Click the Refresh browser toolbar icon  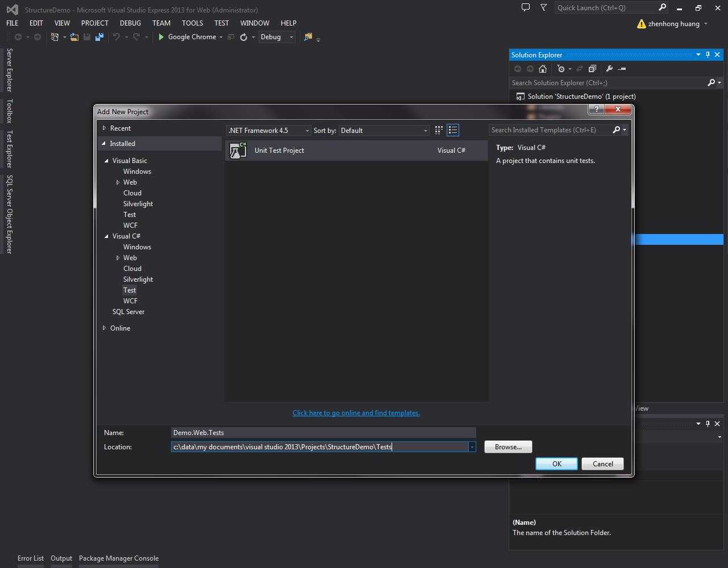(x=243, y=37)
